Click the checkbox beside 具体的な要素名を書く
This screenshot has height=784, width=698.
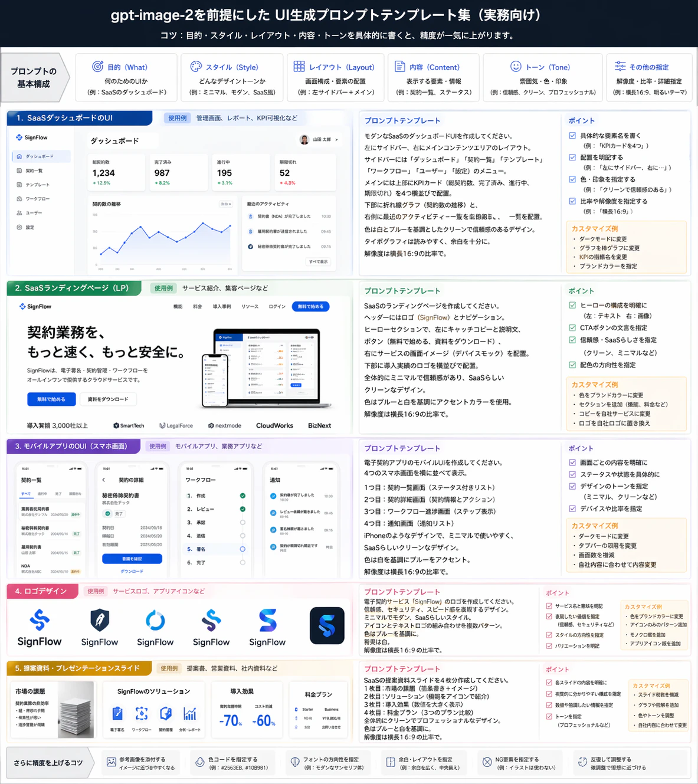[572, 135]
